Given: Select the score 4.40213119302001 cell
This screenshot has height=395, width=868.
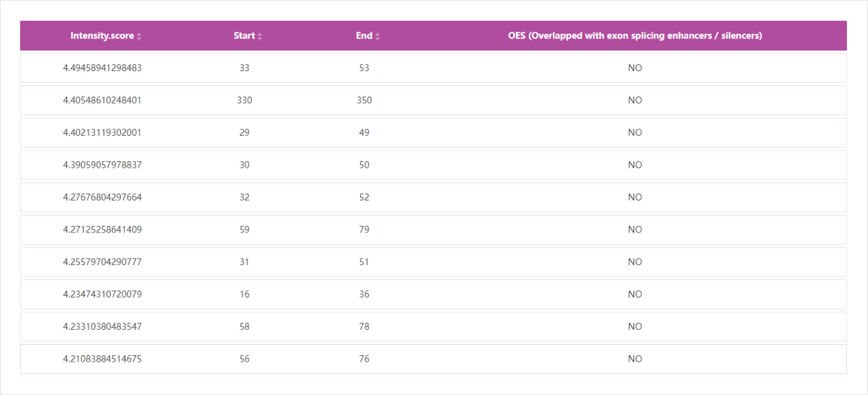Looking at the screenshot, I should click(102, 133).
